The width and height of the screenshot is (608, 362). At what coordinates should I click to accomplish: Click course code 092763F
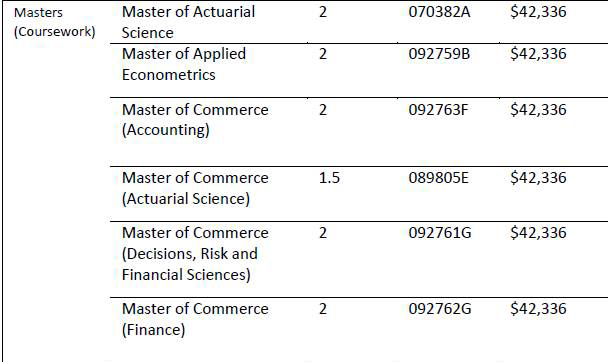[x=438, y=110]
